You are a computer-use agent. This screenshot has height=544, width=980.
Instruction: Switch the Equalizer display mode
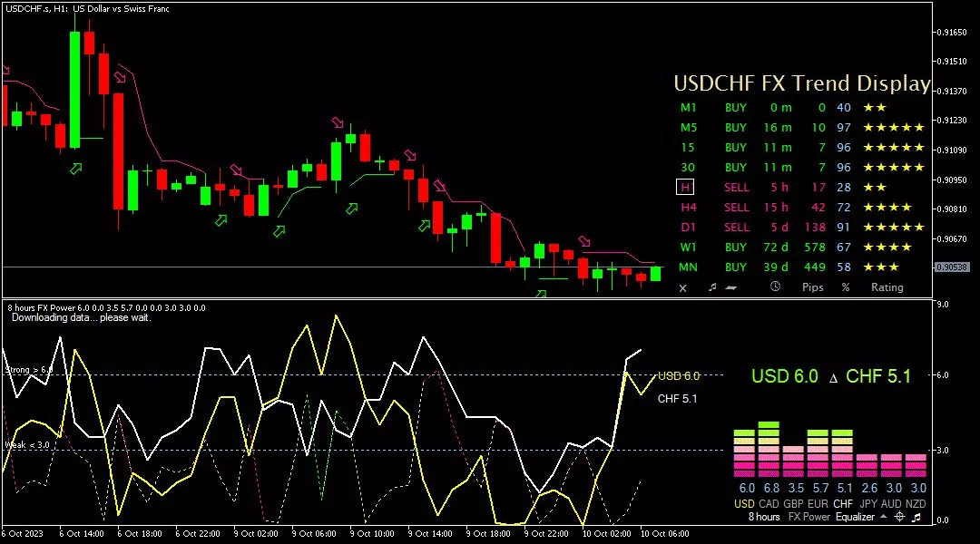855,517
